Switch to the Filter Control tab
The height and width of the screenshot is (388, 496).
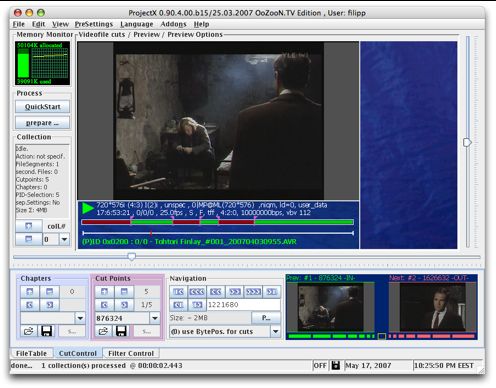point(131,353)
